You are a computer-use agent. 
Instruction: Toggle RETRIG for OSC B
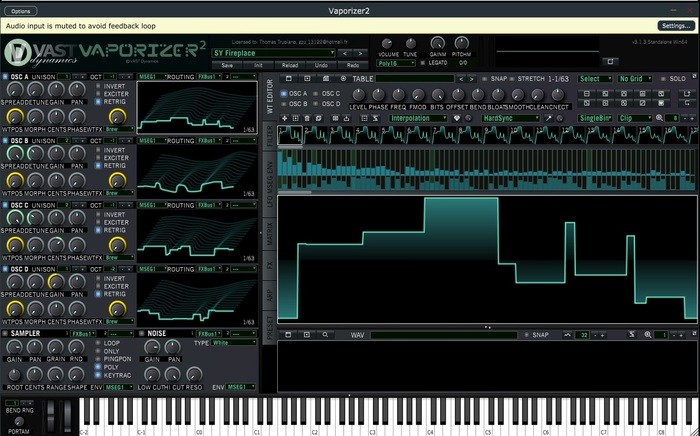click(x=98, y=166)
